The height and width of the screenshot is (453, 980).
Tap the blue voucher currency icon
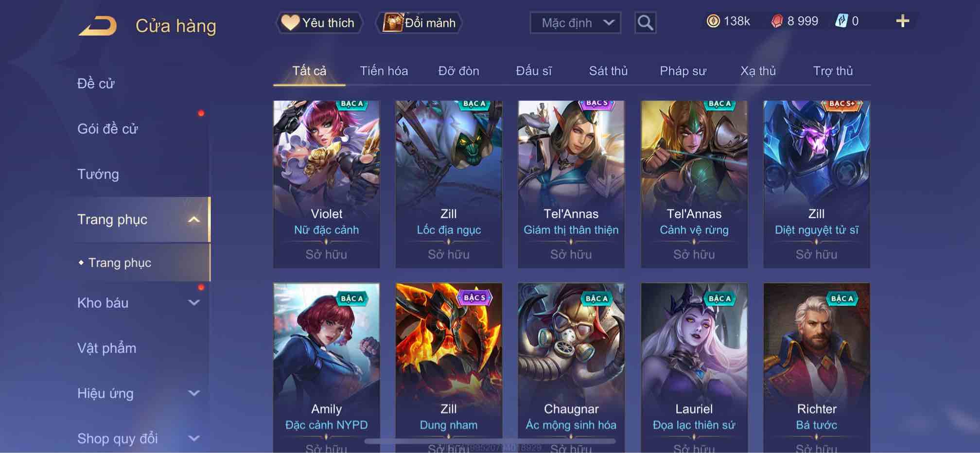tap(841, 21)
